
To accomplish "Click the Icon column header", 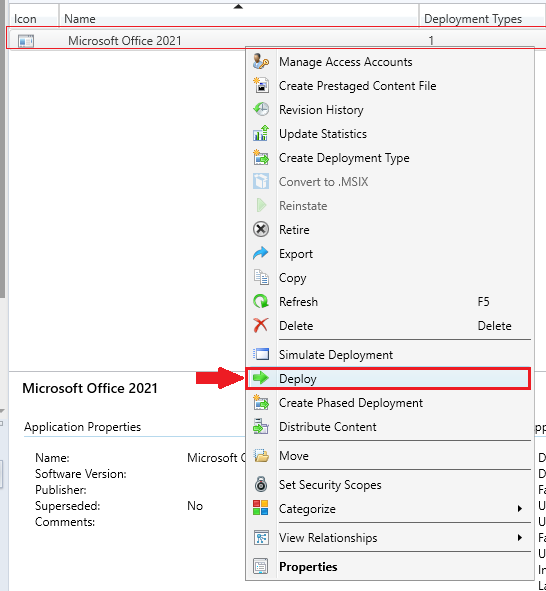I will click(34, 16).
